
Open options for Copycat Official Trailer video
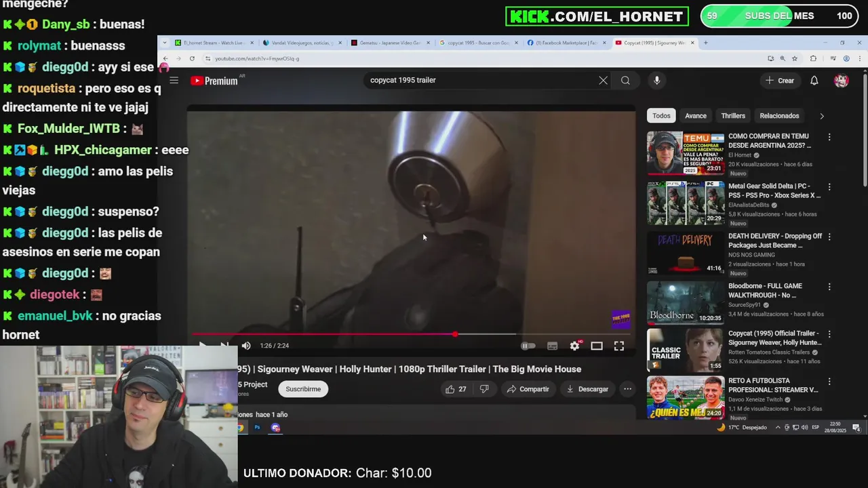tap(829, 334)
